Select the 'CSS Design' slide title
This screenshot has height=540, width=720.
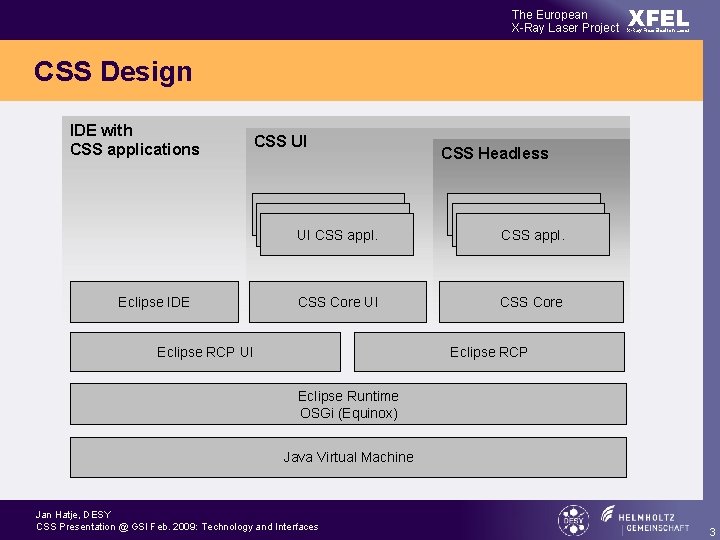pos(113,72)
